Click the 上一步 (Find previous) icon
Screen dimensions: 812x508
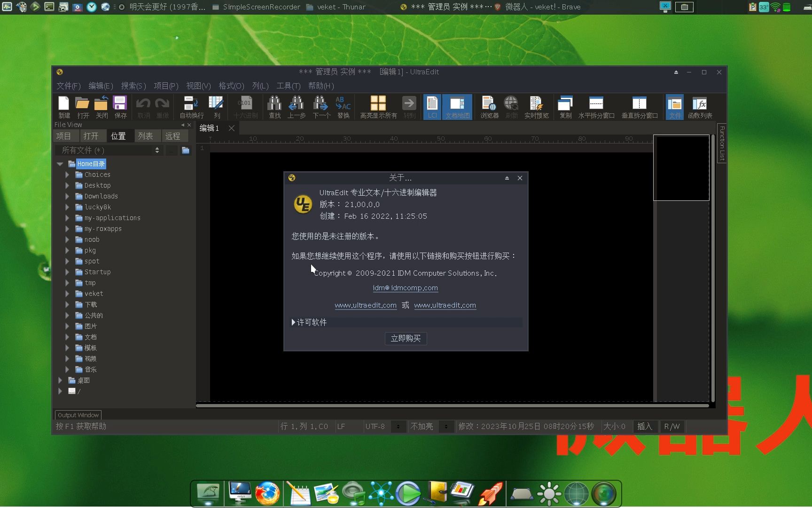click(x=297, y=107)
